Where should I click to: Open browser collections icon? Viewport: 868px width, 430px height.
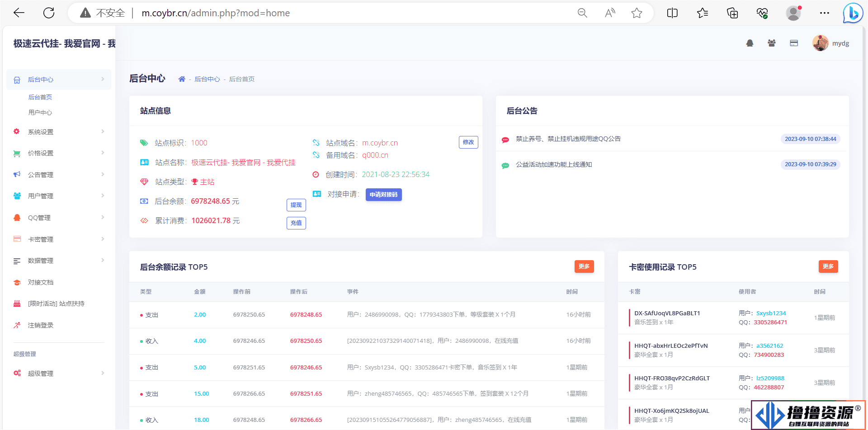pos(732,13)
